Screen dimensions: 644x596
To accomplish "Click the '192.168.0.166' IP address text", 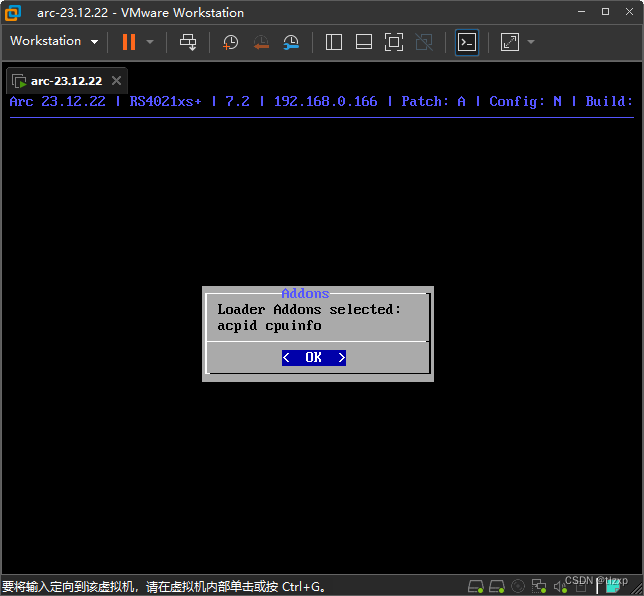I will pyautogui.click(x=325, y=101).
